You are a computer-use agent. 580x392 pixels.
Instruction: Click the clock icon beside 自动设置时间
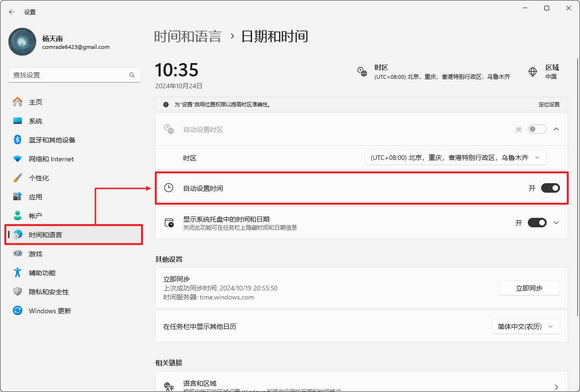[x=168, y=188]
